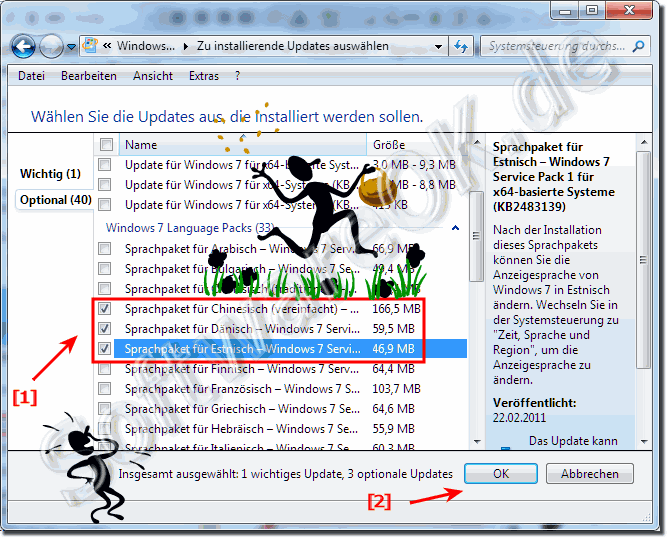Select the Sprachpaket für Hebräisch row
Screen dimensions: 667x538
[x=281, y=429]
